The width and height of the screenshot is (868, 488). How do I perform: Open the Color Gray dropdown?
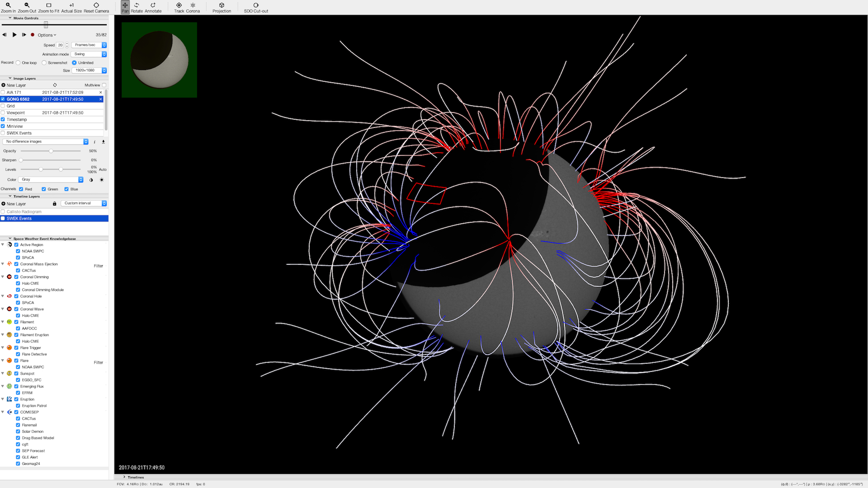(x=51, y=179)
